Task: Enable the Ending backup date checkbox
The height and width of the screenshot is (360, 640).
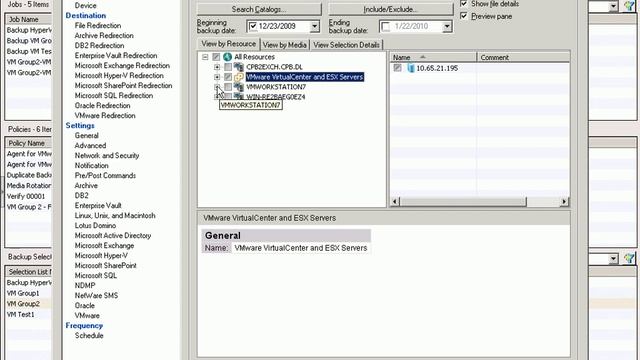Action: [385, 27]
